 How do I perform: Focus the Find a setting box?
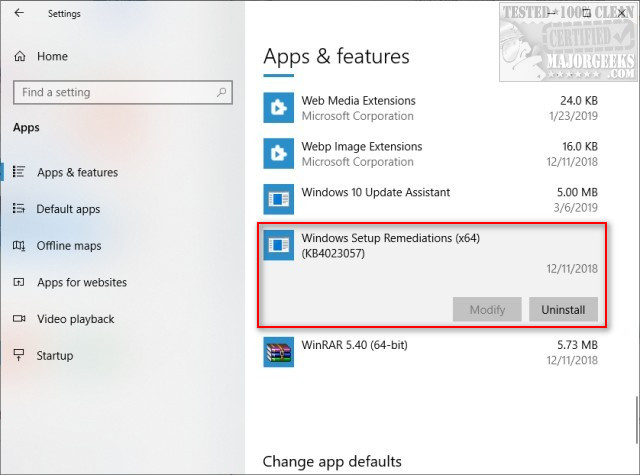pos(123,92)
